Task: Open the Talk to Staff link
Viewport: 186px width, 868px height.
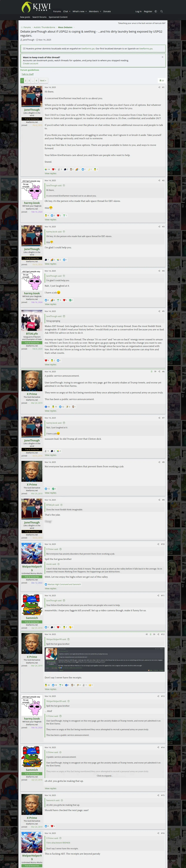Action: tap(28, 74)
